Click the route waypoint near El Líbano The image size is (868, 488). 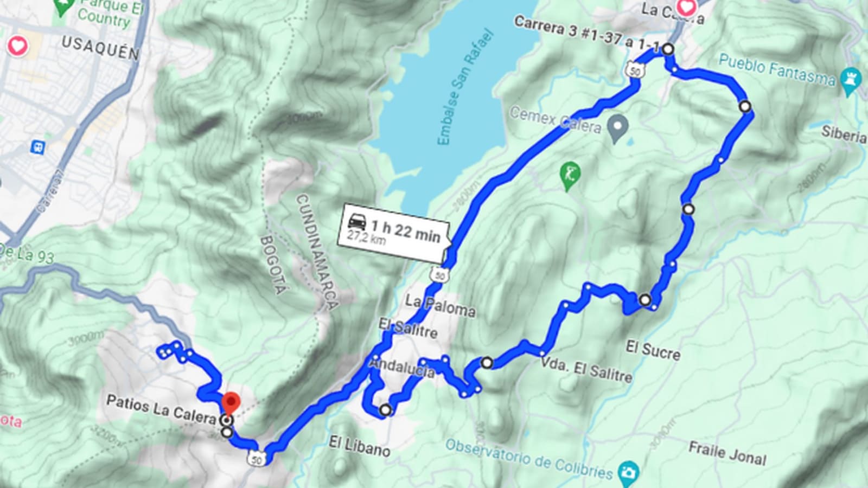pyautogui.click(x=385, y=410)
